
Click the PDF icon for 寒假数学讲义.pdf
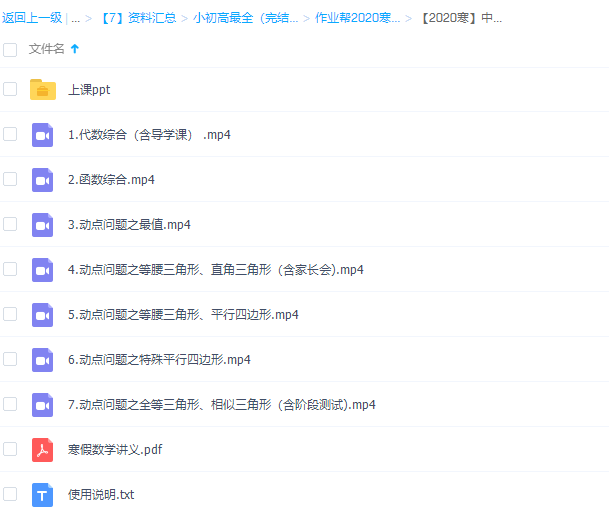(42, 450)
